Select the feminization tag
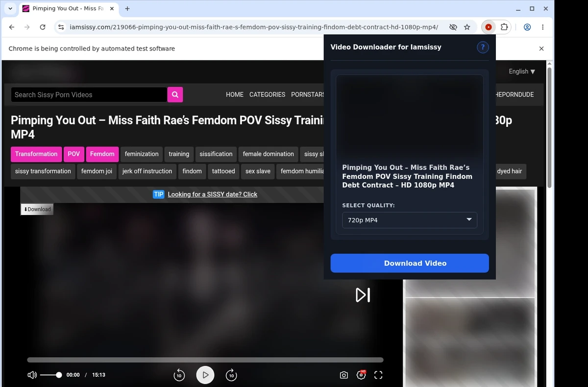The image size is (588, 387). [142, 154]
